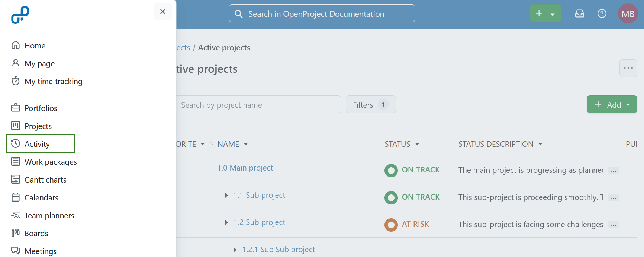Go to Boards in sidebar
The height and width of the screenshot is (257, 644).
(x=36, y=234)
